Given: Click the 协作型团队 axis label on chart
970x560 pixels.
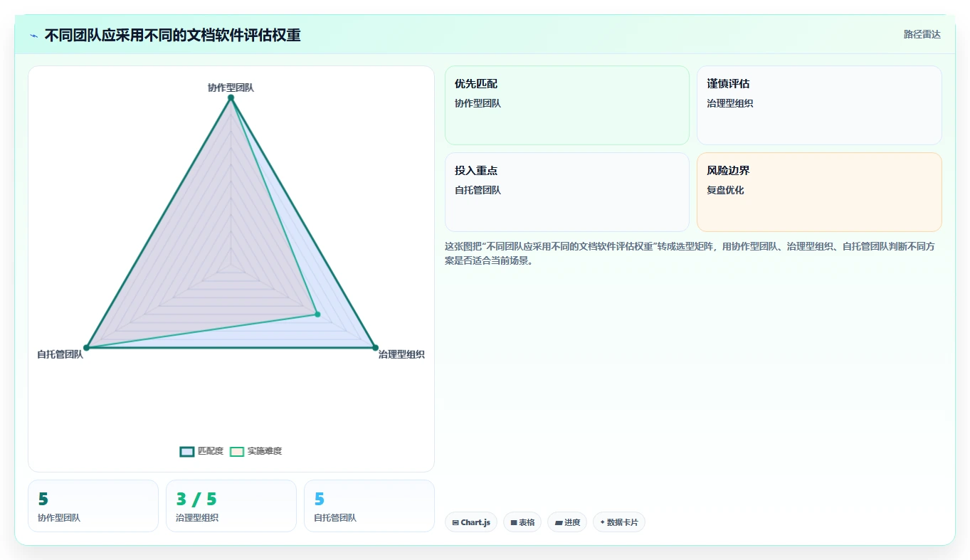Looking at the screenshot, I should click(x=231, y=88).
